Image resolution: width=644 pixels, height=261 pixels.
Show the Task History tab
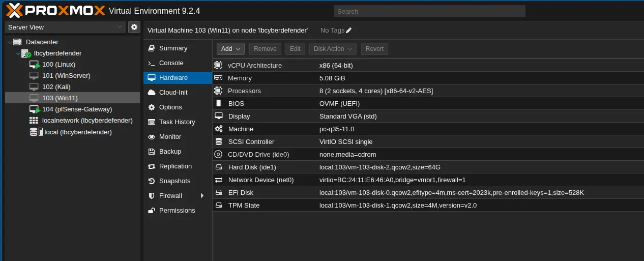coord(178,122)
